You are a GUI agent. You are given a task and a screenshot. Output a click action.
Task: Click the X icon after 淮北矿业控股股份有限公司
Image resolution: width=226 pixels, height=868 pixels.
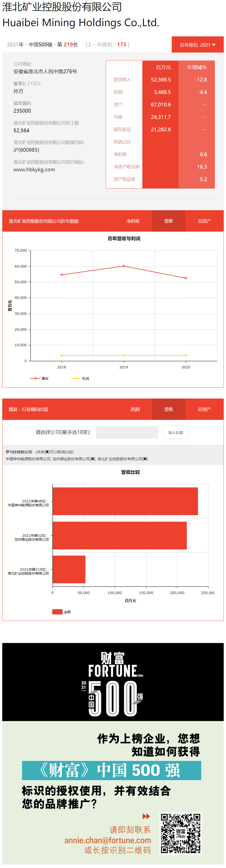pos(145,459)
